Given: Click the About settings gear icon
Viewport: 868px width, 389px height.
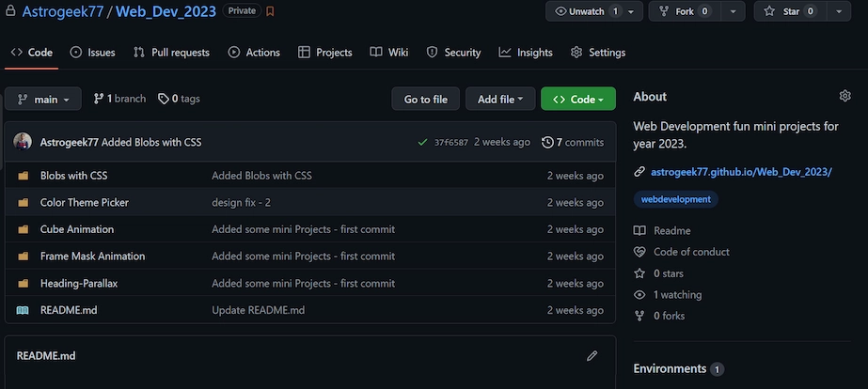Looking at the screenshot, I should [x=844, y=96].
